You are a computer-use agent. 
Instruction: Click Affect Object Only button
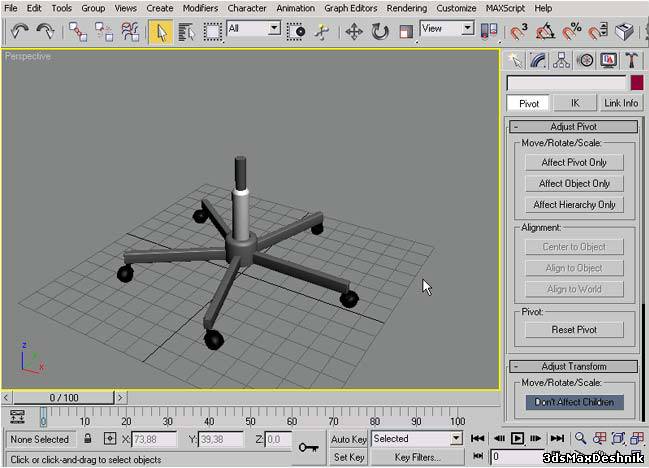(574, 184)
